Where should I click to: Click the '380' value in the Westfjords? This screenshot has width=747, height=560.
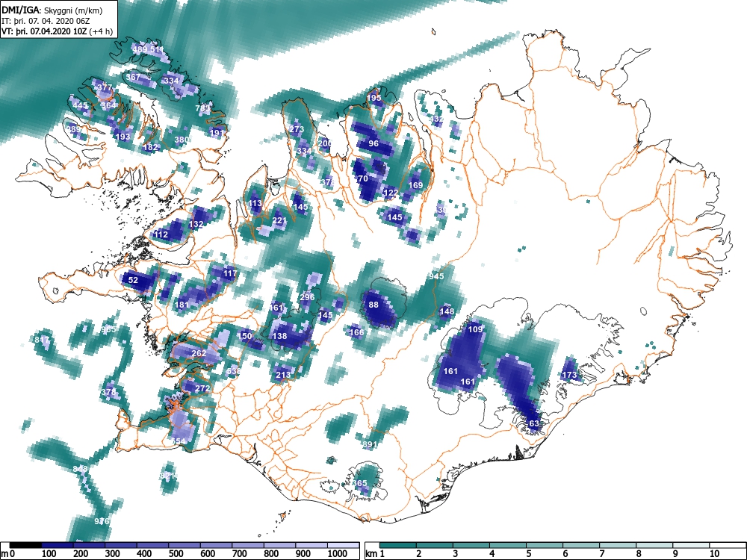[182, 140]
